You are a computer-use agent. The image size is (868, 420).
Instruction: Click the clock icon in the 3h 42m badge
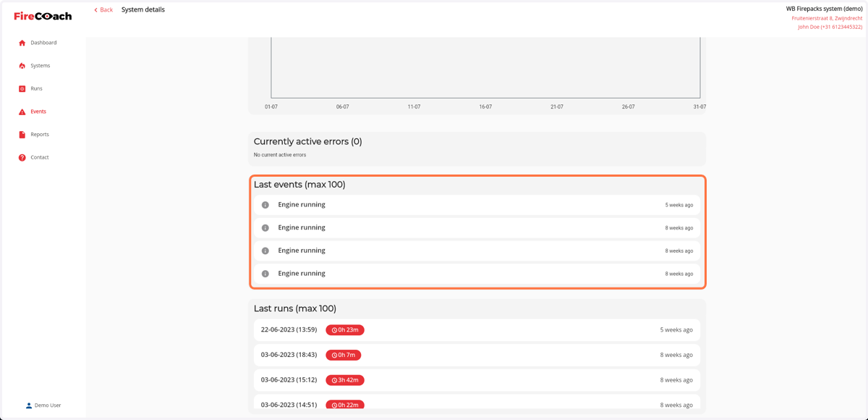(333, 380)
